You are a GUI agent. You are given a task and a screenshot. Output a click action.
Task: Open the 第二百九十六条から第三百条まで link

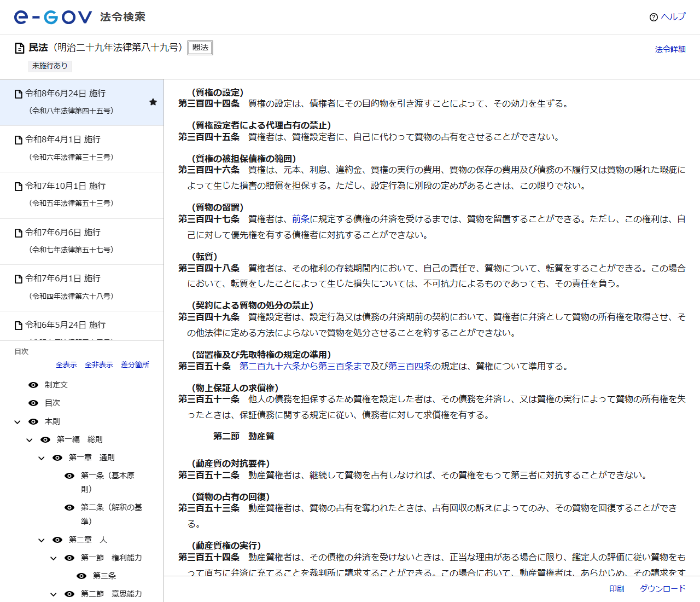[305, 366]
